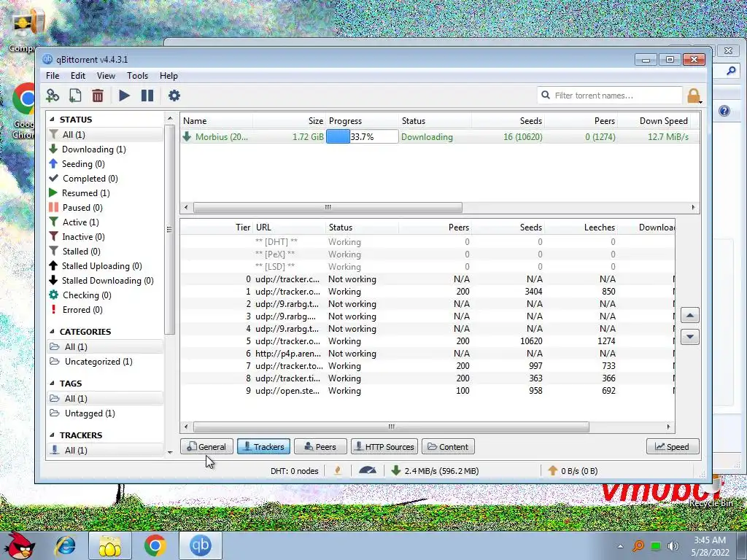747x560 pixels.
Task: Click DHT: 0 nodes in status bar
Action: point(295,471)
